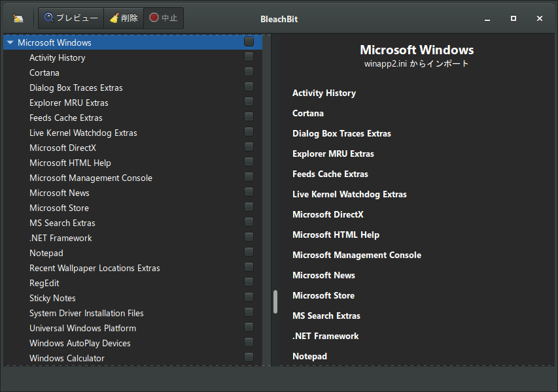This screenshot has width=558, height=392.
Task: Select the RegEdit tree row
Action: click(133, 283)
